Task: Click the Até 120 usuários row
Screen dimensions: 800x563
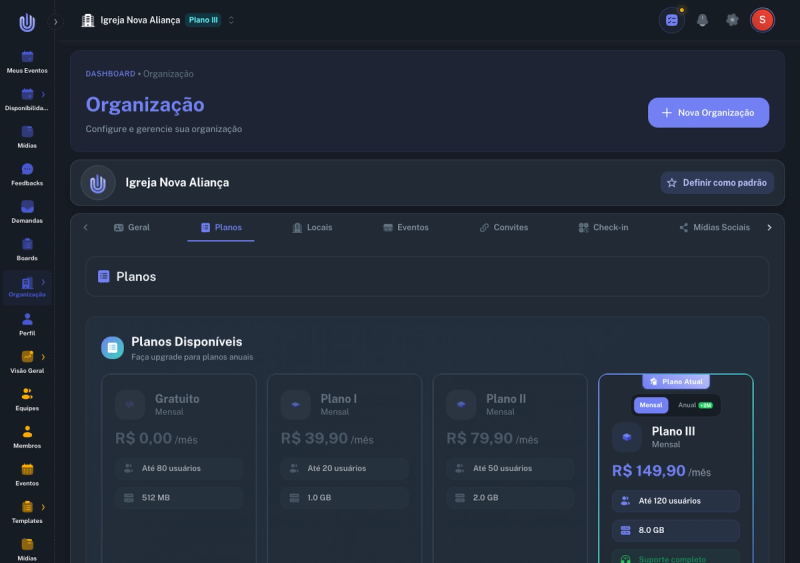Action: [x=676, y=501]
